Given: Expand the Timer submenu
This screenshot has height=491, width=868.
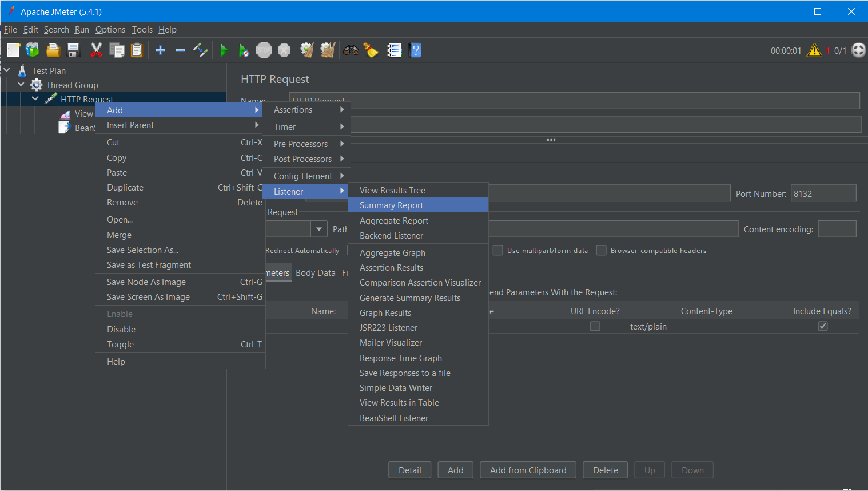Looking at the screenshot, I should click(x=306, y=127).
